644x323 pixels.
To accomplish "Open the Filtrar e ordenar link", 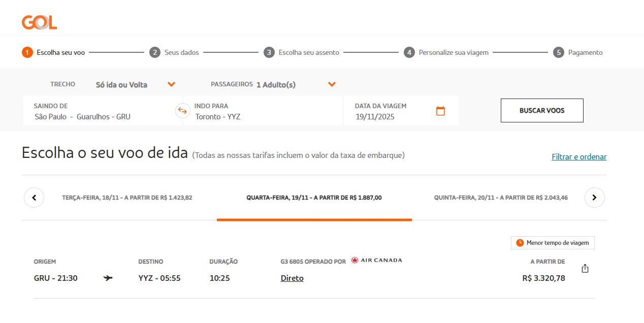I will 579,157.
